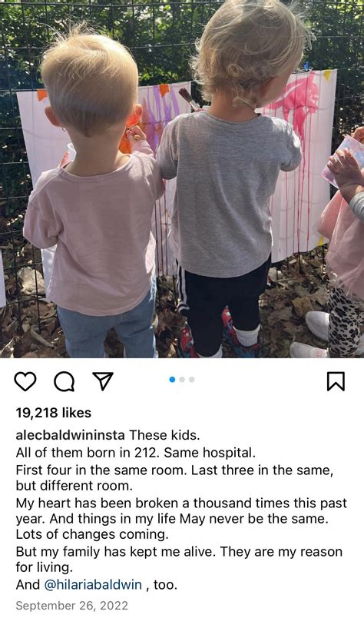Select the first blue carousel dot
This screenshot has width=364, height=618.
tap(172, 380)
